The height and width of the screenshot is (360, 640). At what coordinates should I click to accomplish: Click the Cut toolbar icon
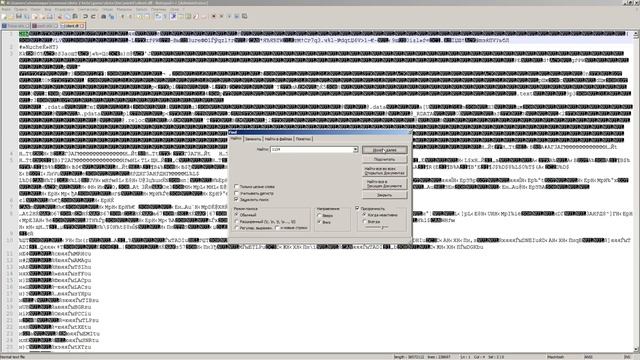click(x=60, y=16)
